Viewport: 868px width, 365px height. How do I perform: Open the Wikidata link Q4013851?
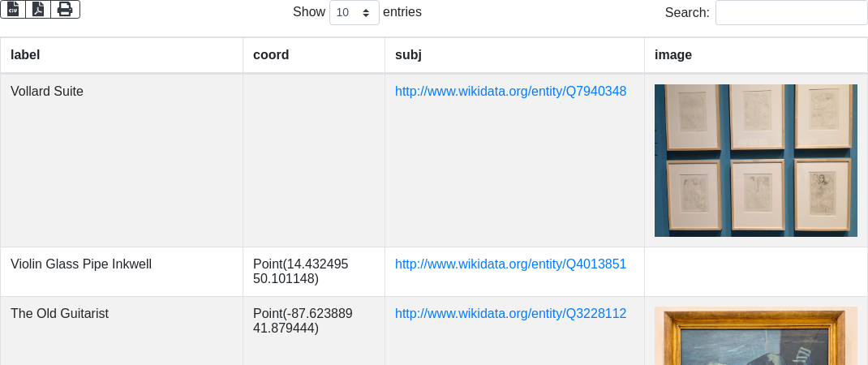(510, 264)
